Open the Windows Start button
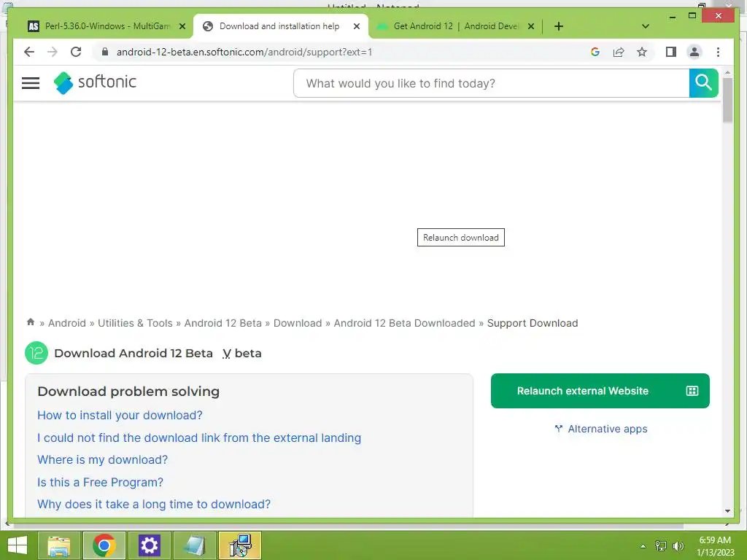 point(18,545)
